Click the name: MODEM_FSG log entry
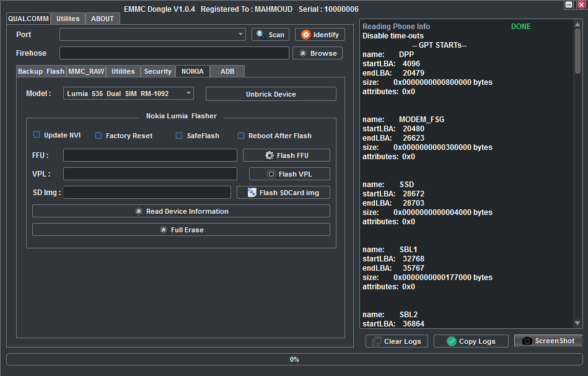Screen dimensions: 588x376 tap(403, 119)
